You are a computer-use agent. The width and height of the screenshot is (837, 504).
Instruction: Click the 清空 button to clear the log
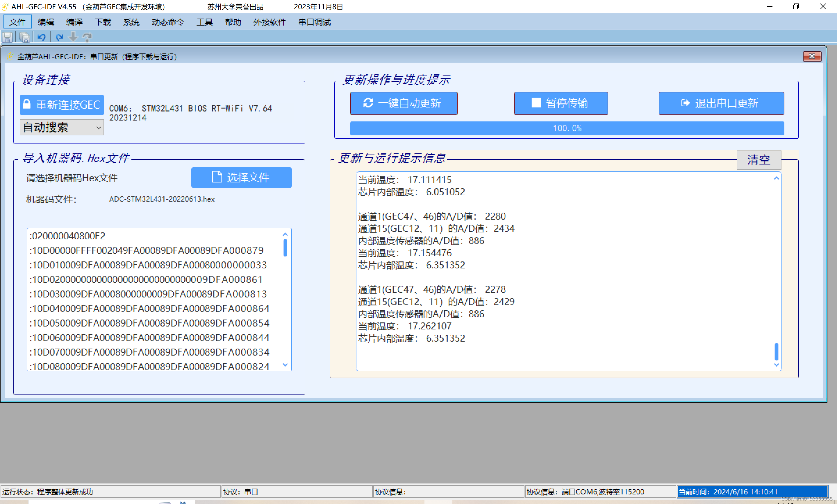(x=759, y=160)
